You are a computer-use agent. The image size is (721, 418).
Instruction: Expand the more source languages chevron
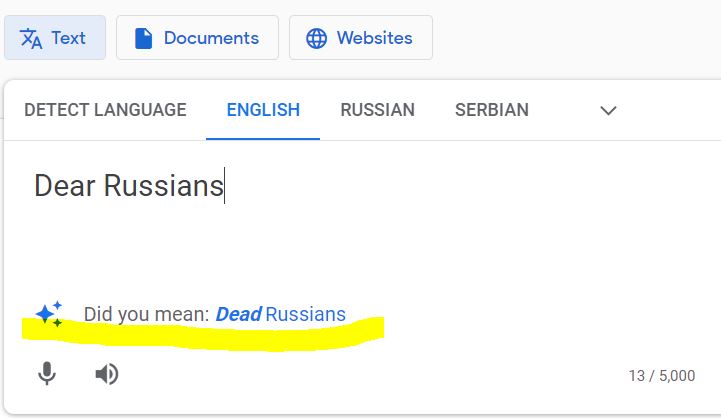point(608,110)
